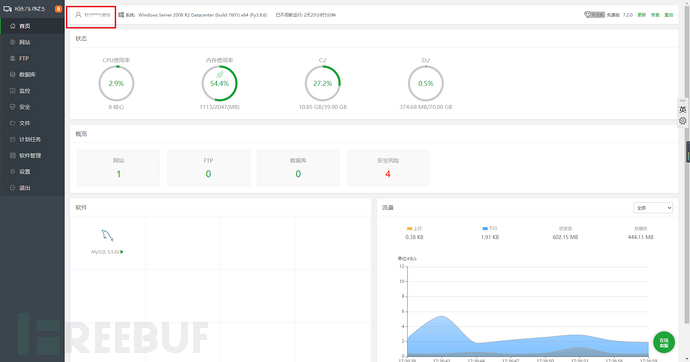The height and width of the screenshot is (362, 690).
Task: Click the blurred username field in top bar
Action: pos(97,15)
